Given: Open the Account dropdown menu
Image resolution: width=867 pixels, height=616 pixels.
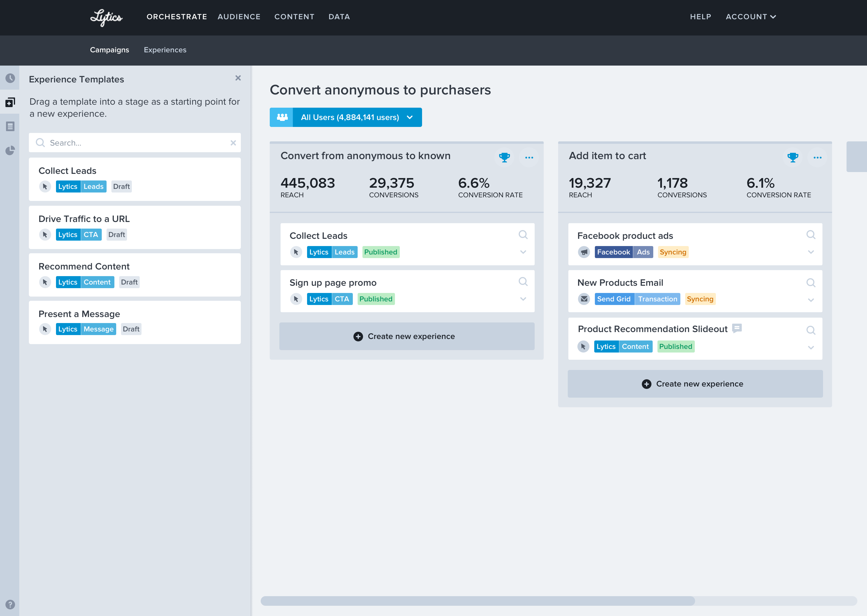Looking at the screenshot, I should 750,17.
